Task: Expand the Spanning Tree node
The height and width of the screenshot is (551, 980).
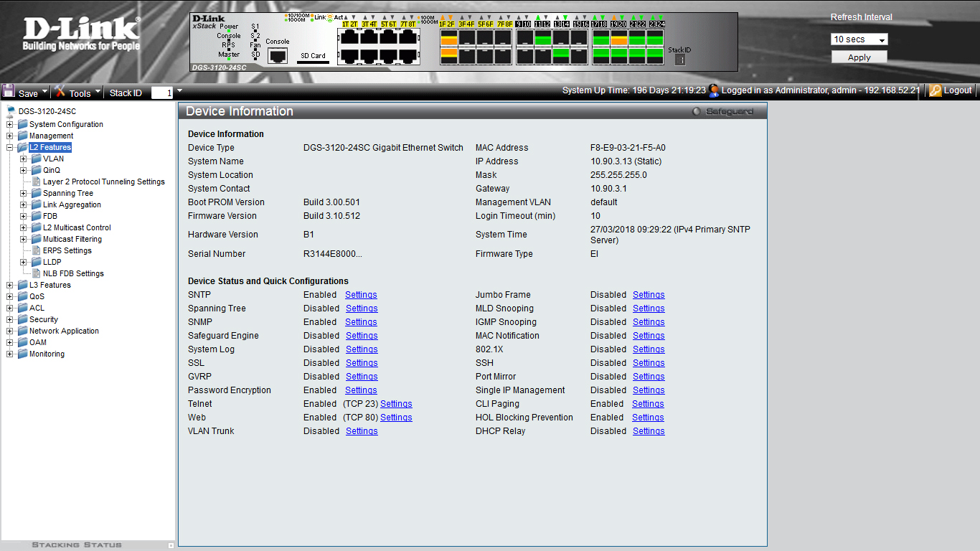Action: [24, 193]
